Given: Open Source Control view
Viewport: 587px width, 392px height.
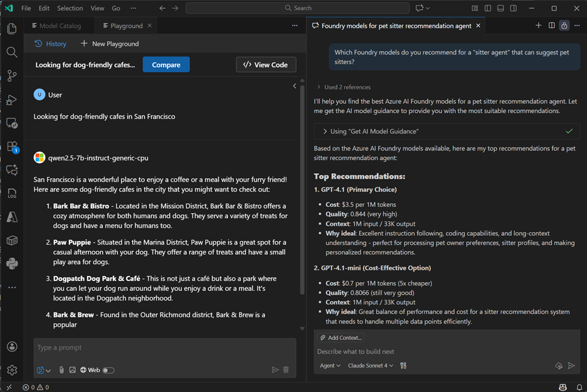Looking at the screenshot, I should click(12, 76).
